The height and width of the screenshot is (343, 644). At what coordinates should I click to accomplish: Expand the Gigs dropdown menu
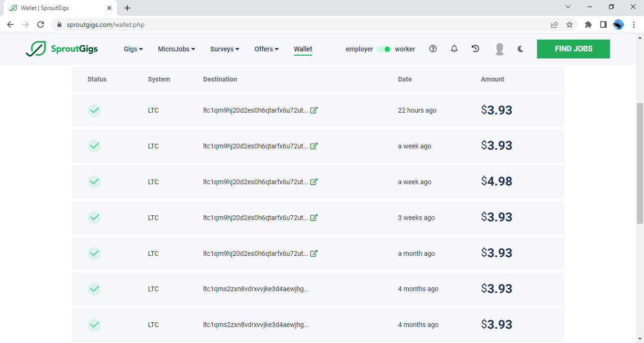click(133, 49)
